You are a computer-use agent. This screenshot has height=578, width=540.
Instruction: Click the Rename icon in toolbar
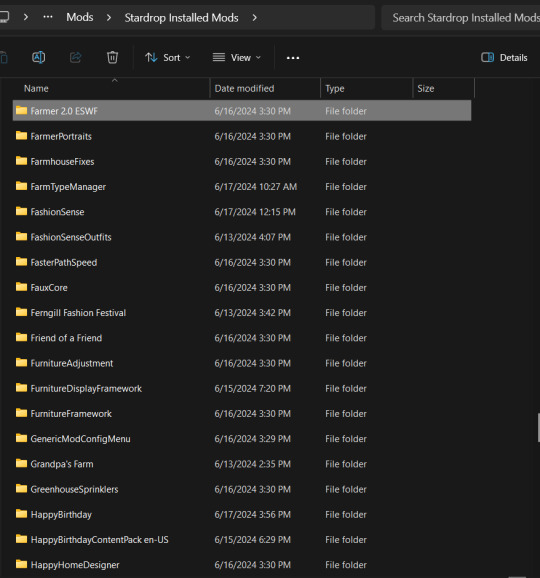point(38,58)
